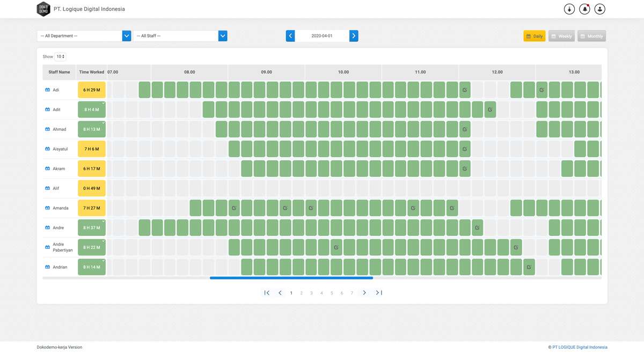
Task: Switch to the Monthly view
Action: (591, 36)
